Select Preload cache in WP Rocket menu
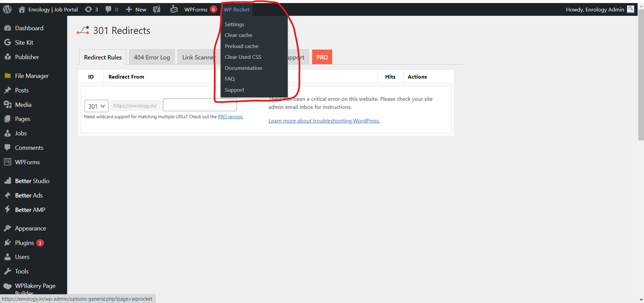The image size is (644, 303). 242,46
